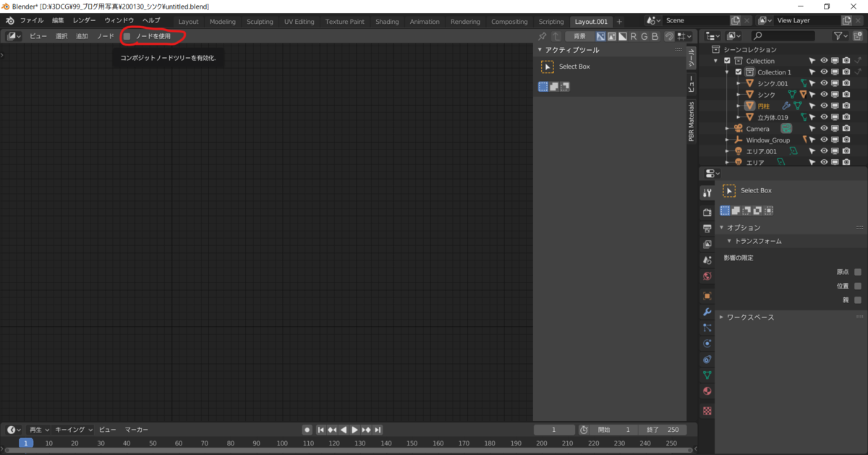868x455 pixels.
Task: Enable the 位置 checkbox
Action: 858,286
